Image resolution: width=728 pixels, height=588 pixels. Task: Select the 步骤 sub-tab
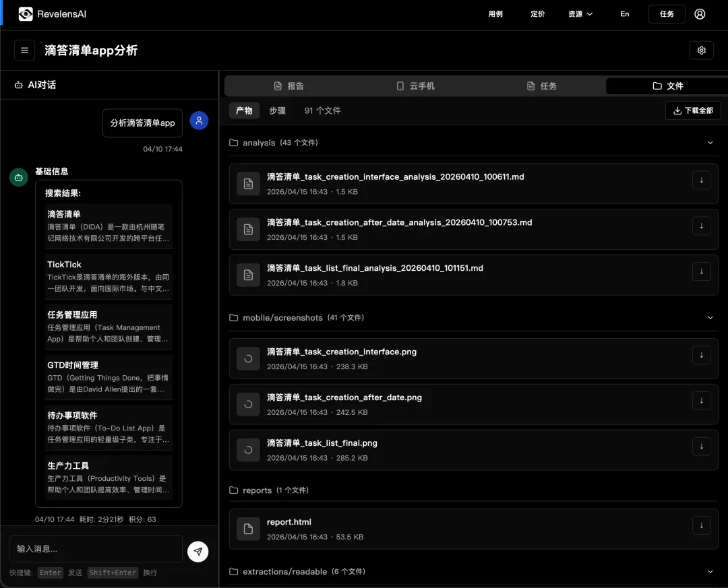click(278, 110)
